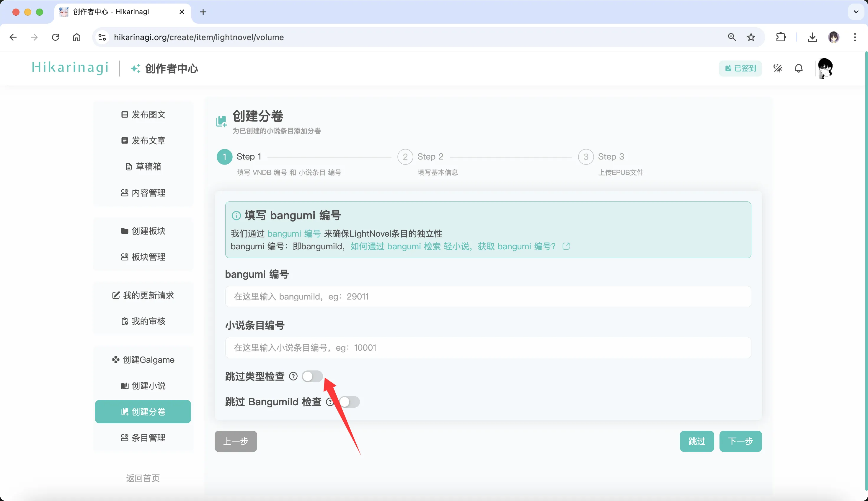Click the address bar URL

(x=199, y=37)
